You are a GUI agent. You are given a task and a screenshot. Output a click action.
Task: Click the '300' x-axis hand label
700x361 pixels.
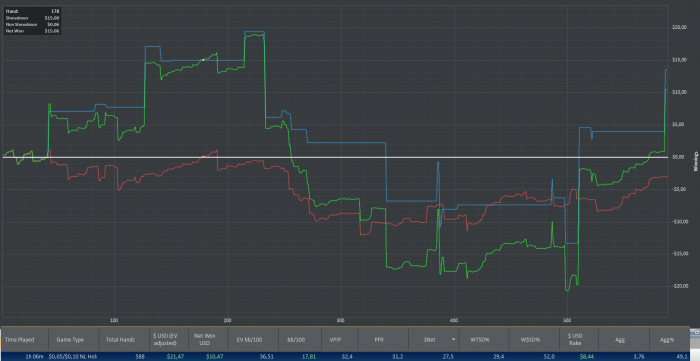(x=341, y=320)
